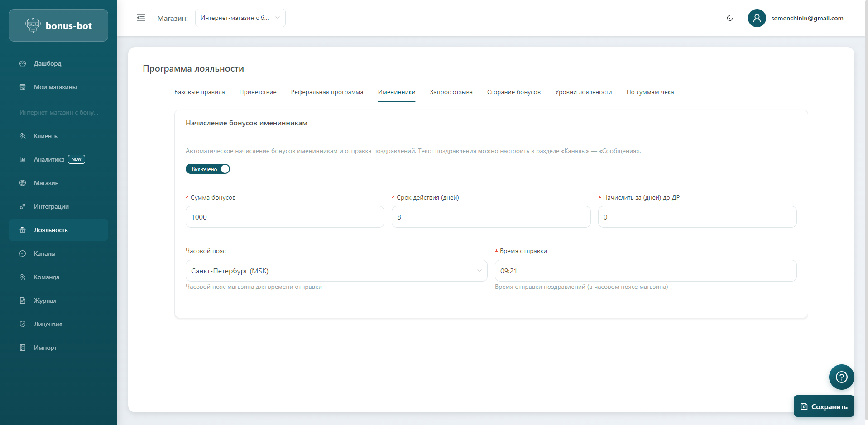Screen dimensions: 868x425
Task: Open help via question mark button
Action: click(x=841, y=377)
